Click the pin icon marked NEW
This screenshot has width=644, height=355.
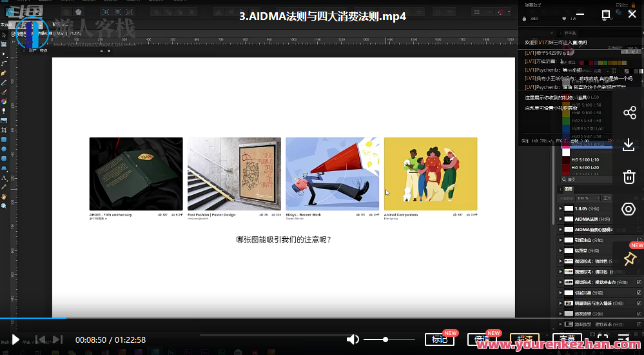[630, 258]
